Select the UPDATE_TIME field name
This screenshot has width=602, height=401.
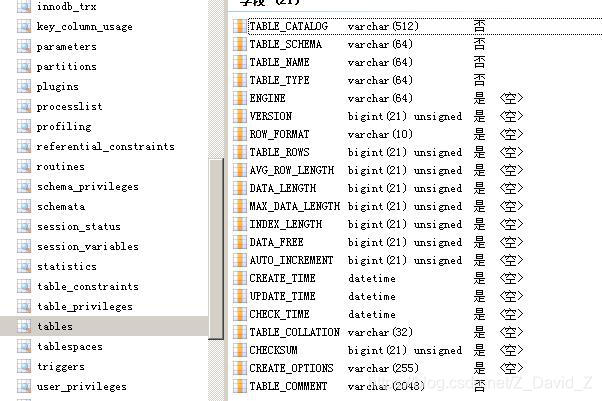coord(282,296)
